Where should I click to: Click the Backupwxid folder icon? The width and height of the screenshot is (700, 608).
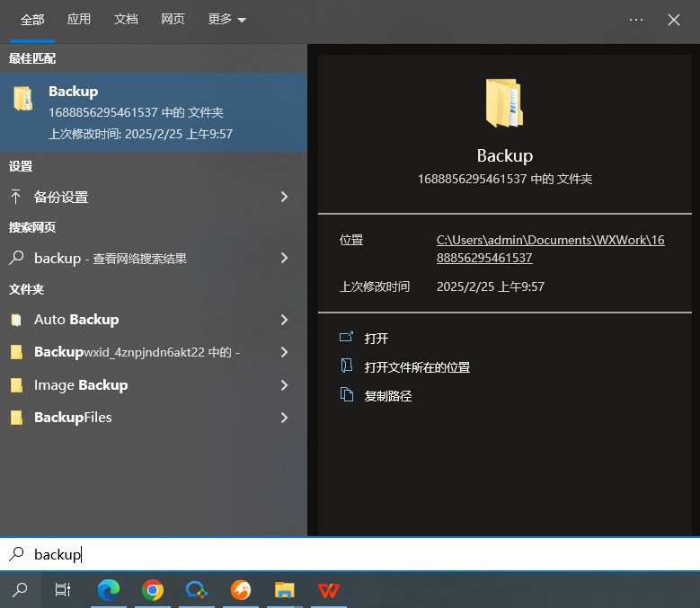click(x=16, y=352)
